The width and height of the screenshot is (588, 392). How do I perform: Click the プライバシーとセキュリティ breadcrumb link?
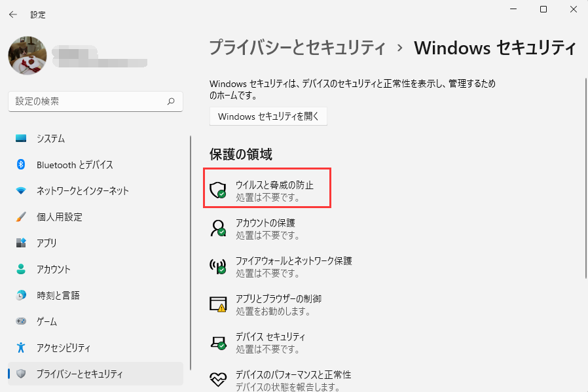coord(298,48)
